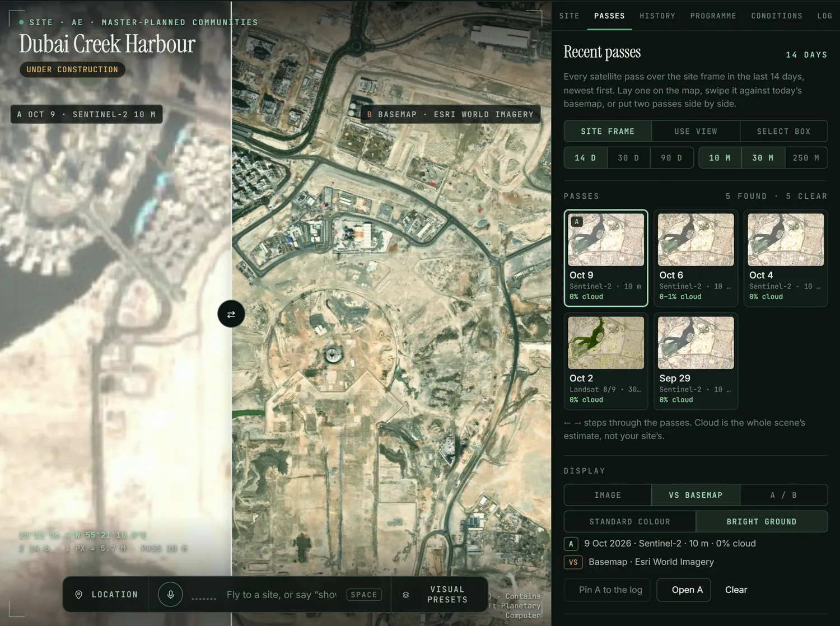
Task: Click the microphone voice input button
Action: click(170, 594)
